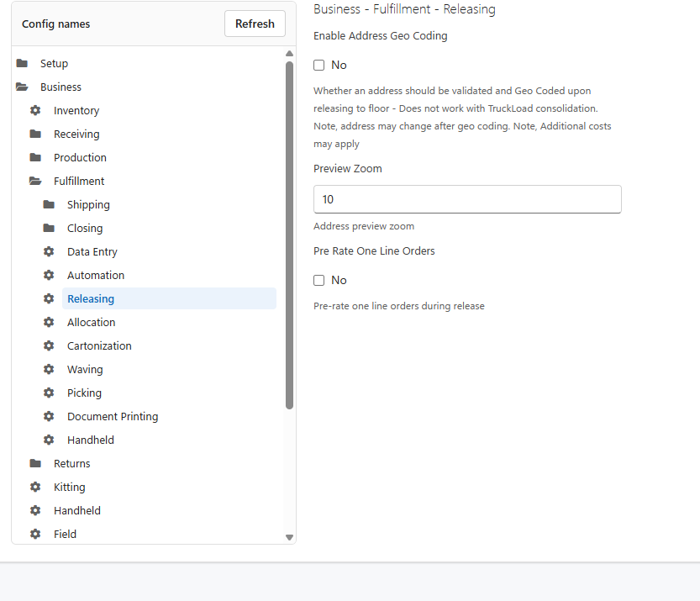Click the scroll down arrow in config tree

tap(289, 538)
